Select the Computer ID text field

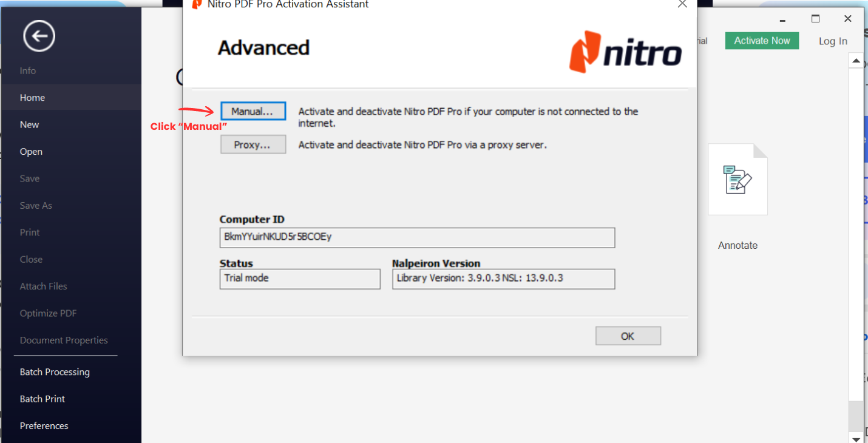(x=417, y=237)
